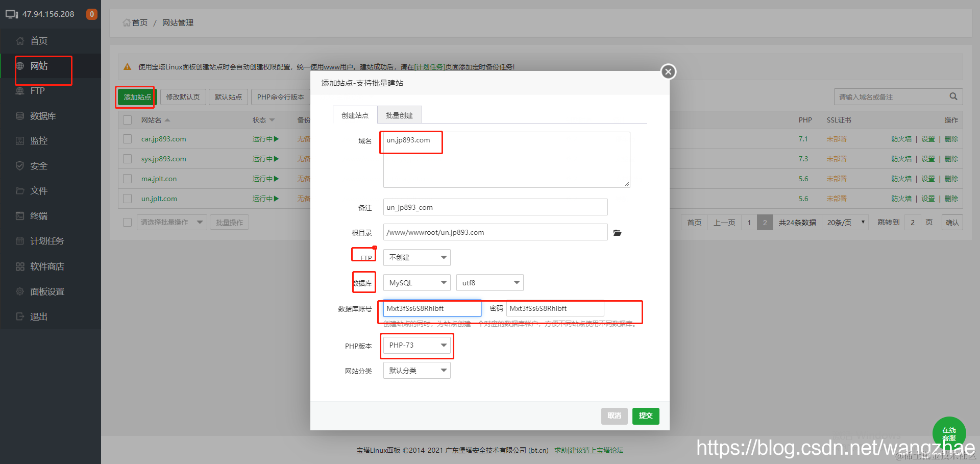Click the 密码 input field
980x464 pixels.
pos(555,308)
